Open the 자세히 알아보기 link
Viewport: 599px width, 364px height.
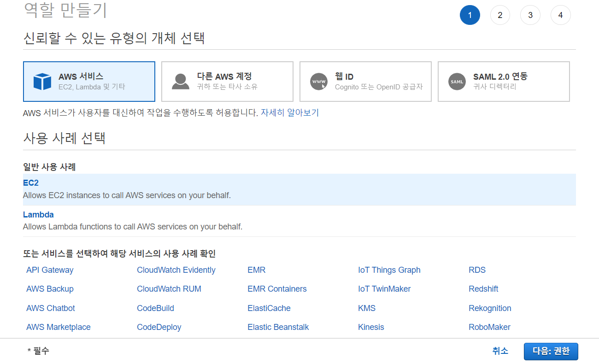290,112
